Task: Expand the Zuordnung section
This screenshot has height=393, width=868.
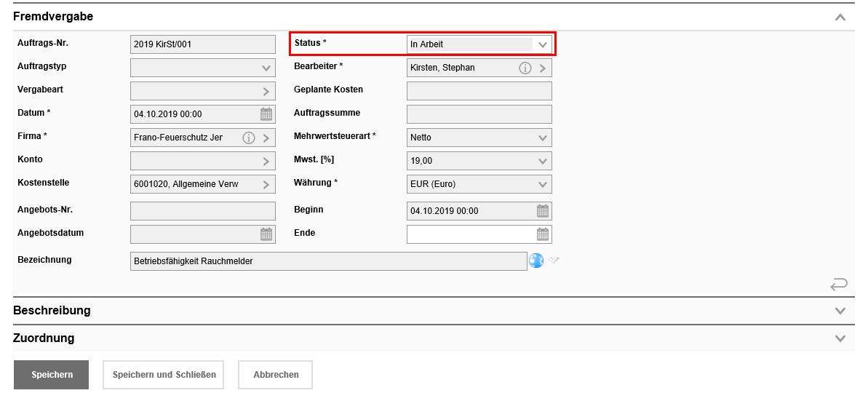Action: click(840, 338)
